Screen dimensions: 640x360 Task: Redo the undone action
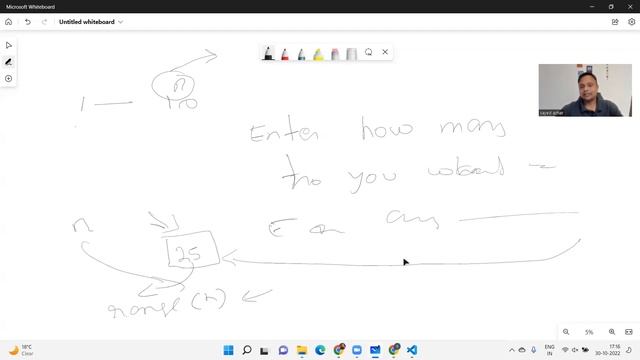point(44,22)
